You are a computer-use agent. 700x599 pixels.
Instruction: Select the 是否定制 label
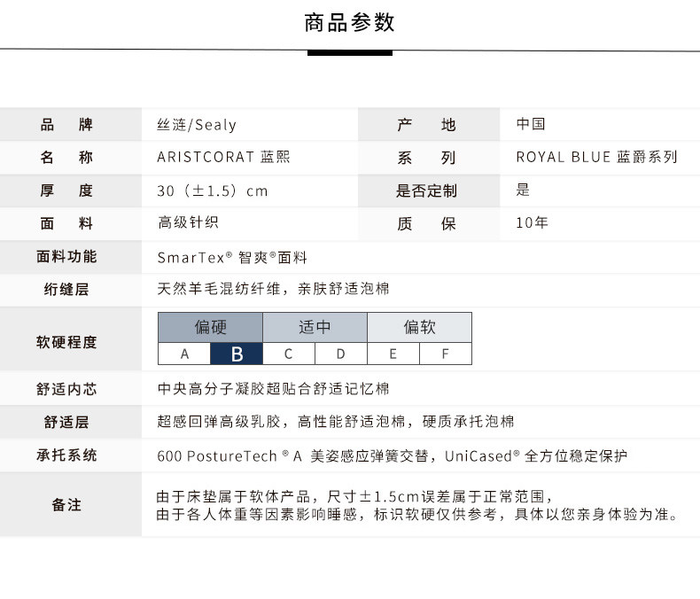click(x=427, y=191)
